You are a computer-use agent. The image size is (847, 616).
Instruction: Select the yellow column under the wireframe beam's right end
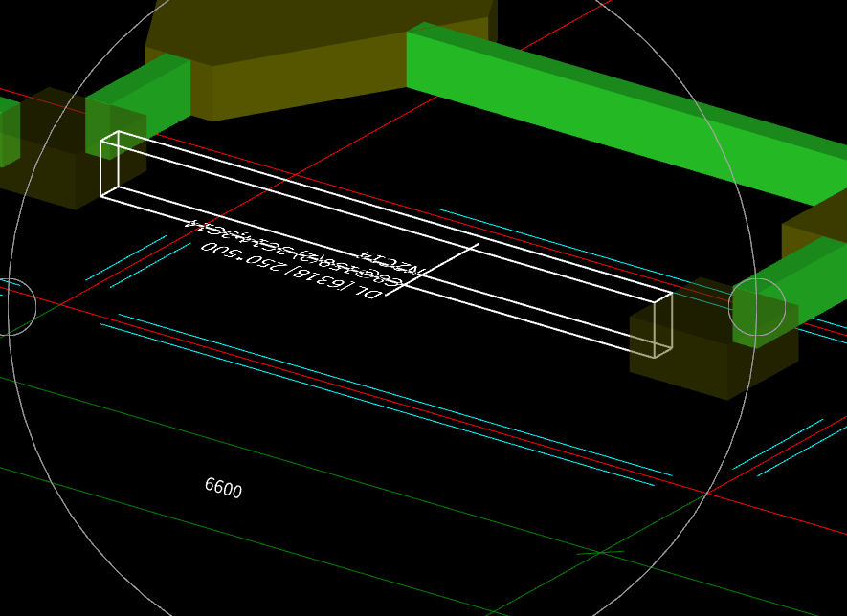coord(713,341)
